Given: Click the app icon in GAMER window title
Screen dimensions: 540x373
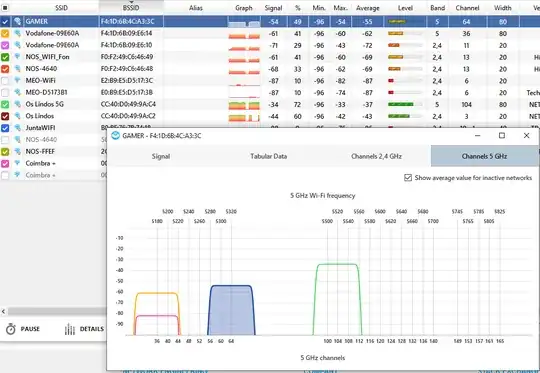Looking at the screenshot, I should tap(116, 136).
